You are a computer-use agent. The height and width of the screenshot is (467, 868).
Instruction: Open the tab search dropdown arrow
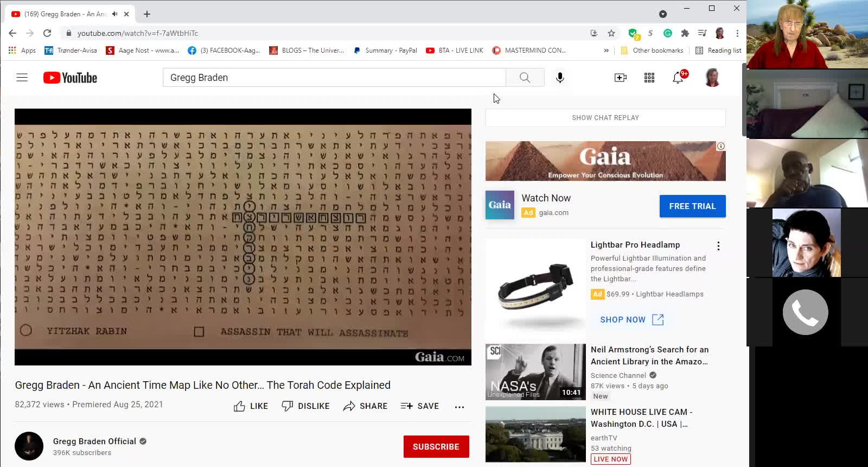(x=663, y=14)
